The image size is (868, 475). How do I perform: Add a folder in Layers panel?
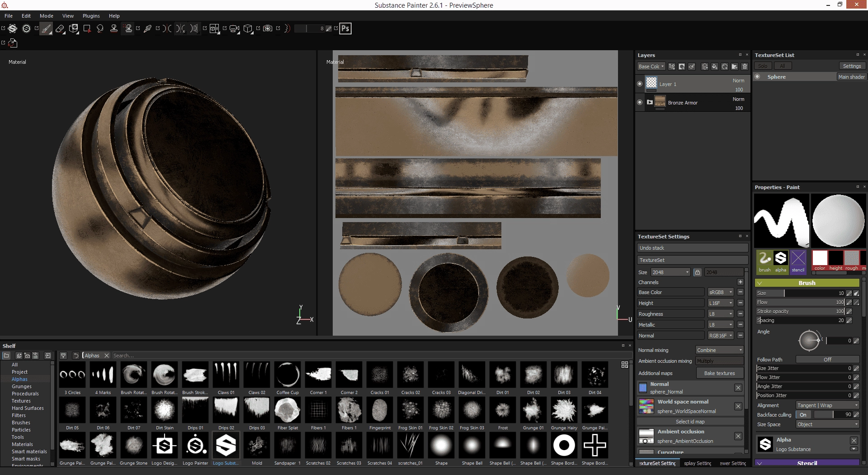pos(735,66)
